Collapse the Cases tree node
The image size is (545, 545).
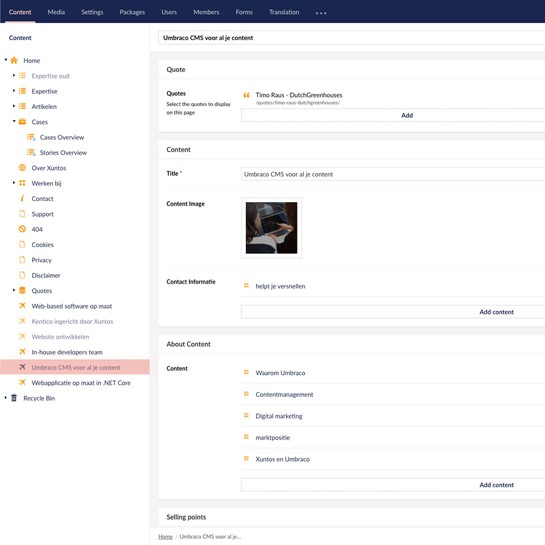click(x=14, y=121)
